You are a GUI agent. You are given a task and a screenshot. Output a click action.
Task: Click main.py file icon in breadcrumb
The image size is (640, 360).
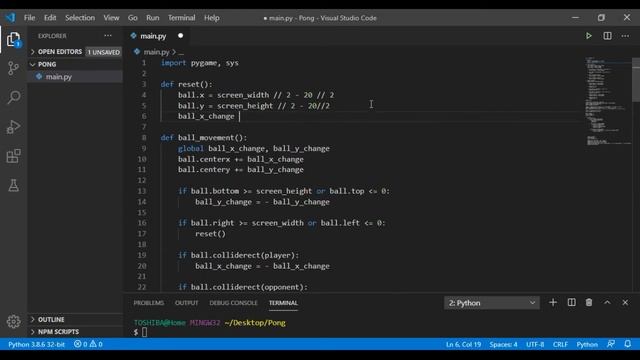[x=137, y=51]
